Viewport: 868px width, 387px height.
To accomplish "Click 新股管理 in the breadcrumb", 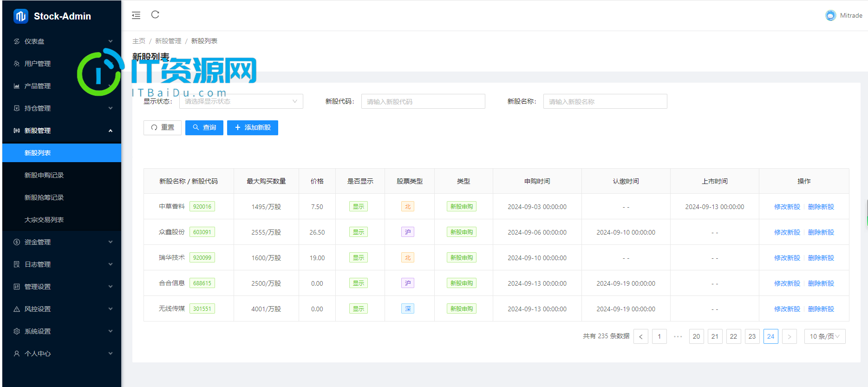I will (168, 41).
